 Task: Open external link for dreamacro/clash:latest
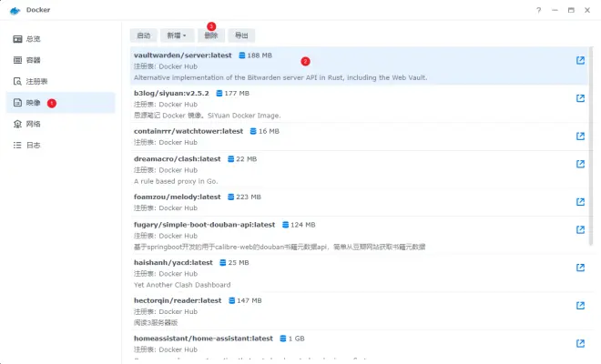coord(580,164)
